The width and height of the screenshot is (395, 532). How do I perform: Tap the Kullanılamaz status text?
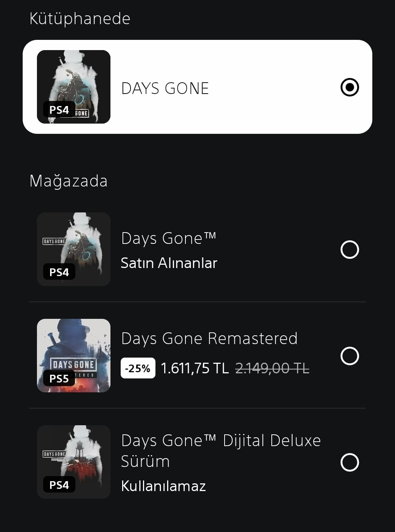pos(163,486)
